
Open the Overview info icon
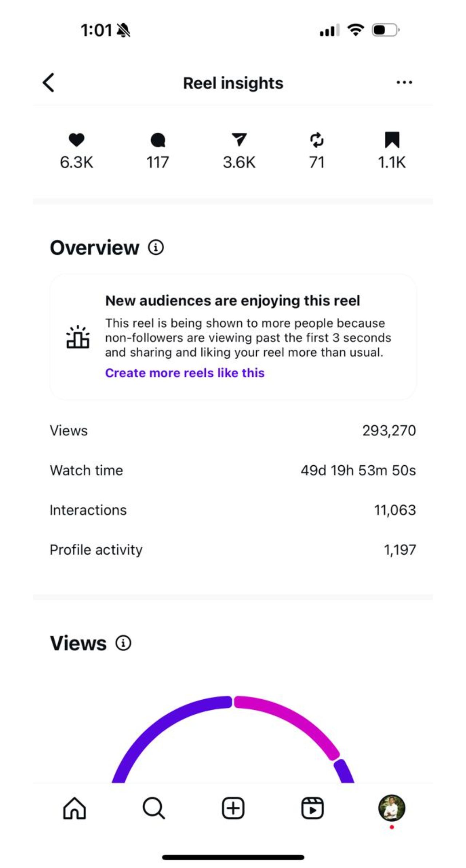click(x=156, y=248)
